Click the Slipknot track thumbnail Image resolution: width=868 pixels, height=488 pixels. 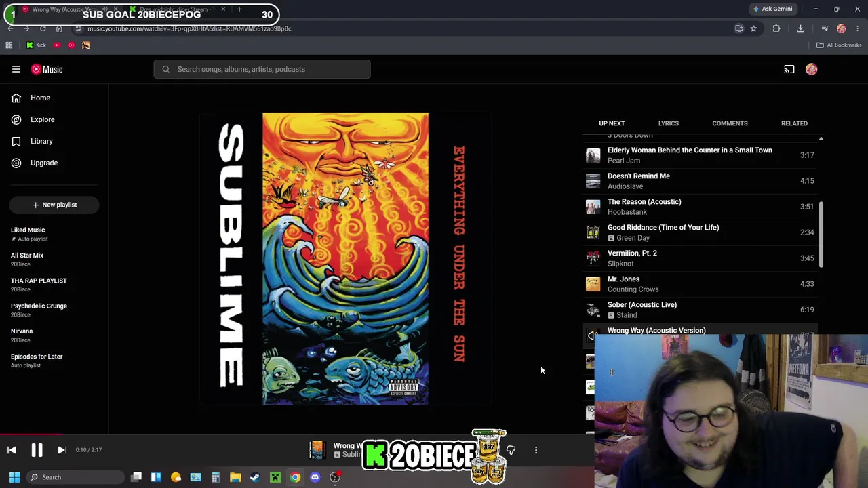point(593,258)
